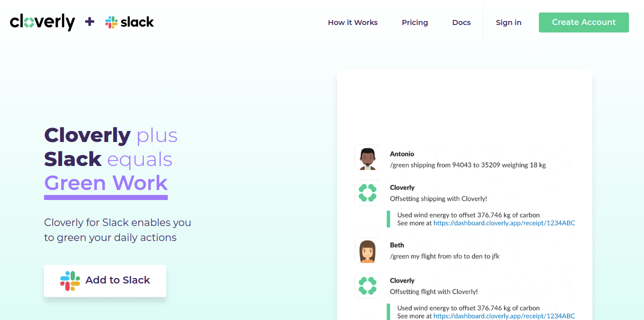Open the How it Works page

(353, 22)
